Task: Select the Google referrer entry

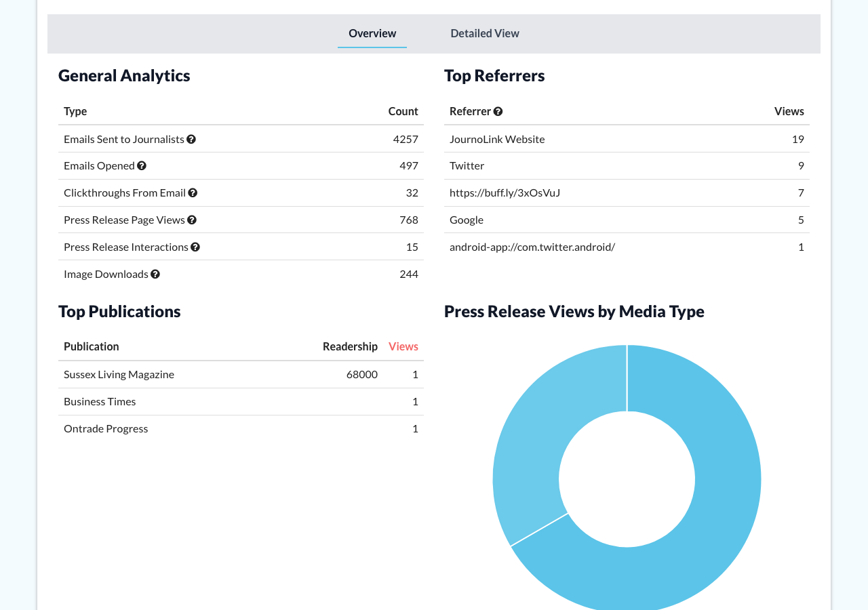Action: coord(467,220)
